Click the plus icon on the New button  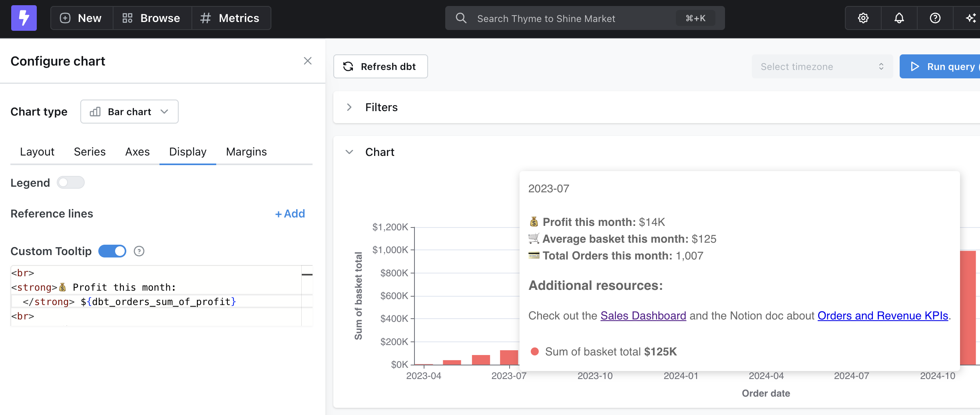pyautogui.click(x=65, y=18)
